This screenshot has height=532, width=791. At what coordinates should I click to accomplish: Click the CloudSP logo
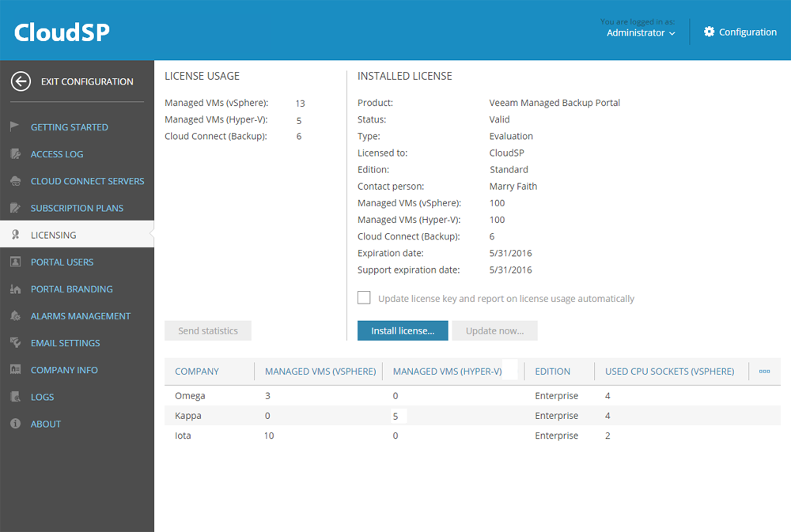click(62, 32)
